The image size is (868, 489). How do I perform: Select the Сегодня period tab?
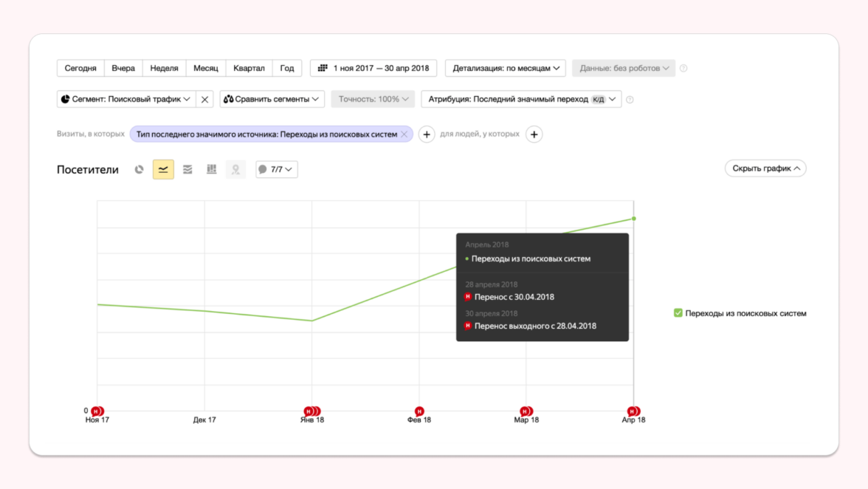click(x=81, y=68)
